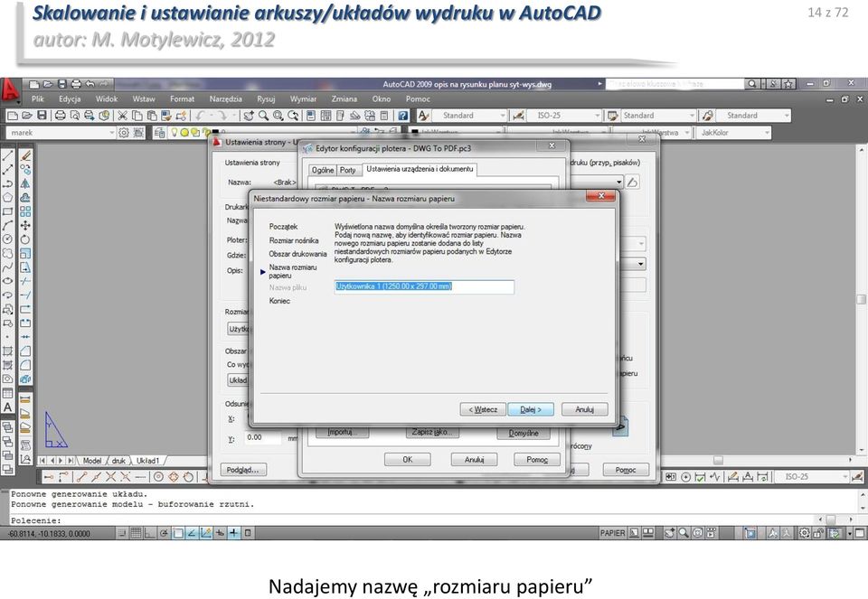Click Zoom Realtime magnifier in Standard toolbar
The width and height of the screenshot is (868, 599).
(263, 116)
